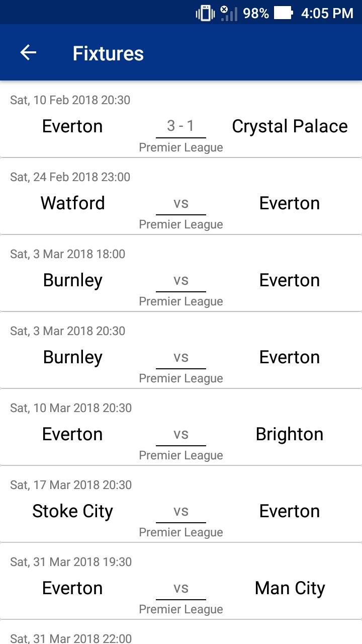Open the Sat, 31 Mar 2018 19:30 fixture
The width and height of the screenshot is (362, 644).
(181, 581)
